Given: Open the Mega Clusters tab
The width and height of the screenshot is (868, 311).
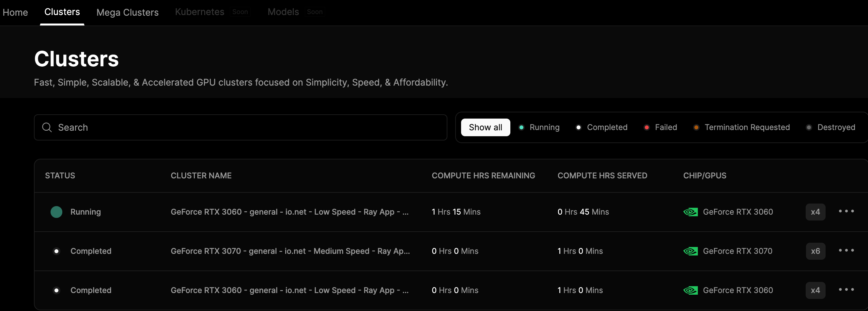Looking at the screenshot, I should [127, 12].
